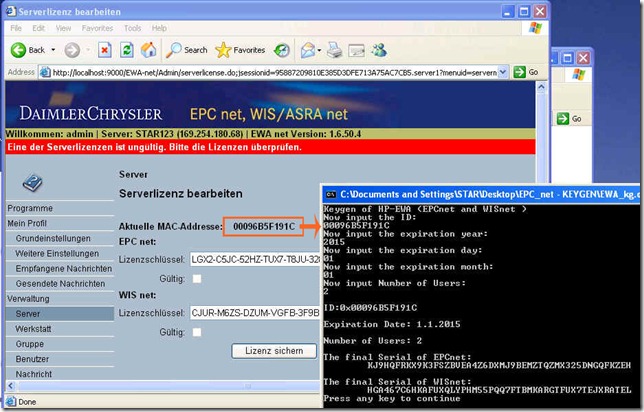
Task: Click the address bar URL field
Action: [x=274, y=73]
